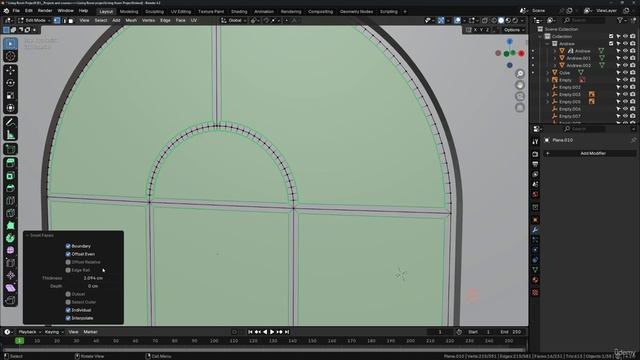
Task: Expand the Cube tree item
Action: [548, 73]
